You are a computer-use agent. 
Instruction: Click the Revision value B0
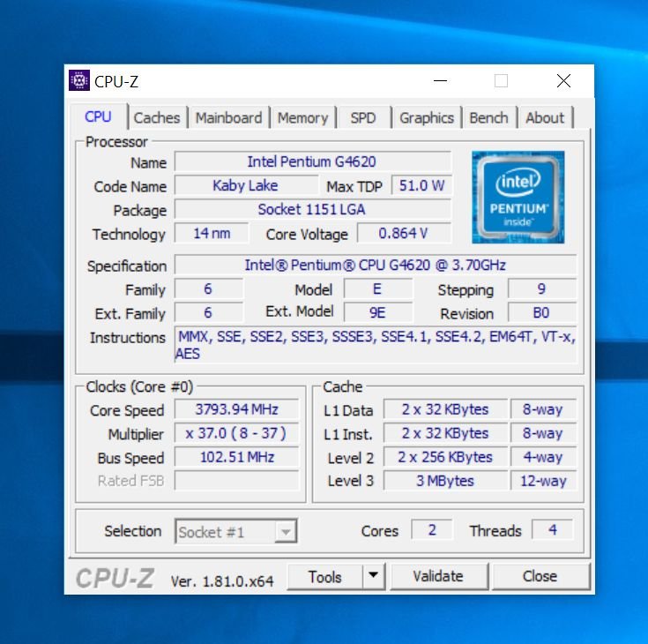click(x=542, y=312)
